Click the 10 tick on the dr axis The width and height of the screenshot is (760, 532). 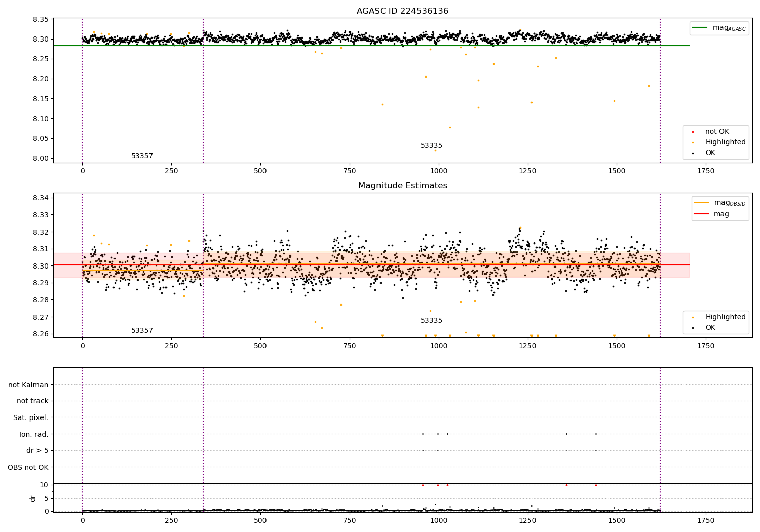tap(44, 485)
